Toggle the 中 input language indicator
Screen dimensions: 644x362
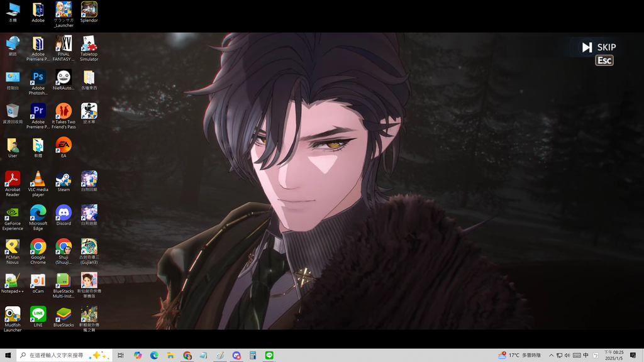point(586,356)
